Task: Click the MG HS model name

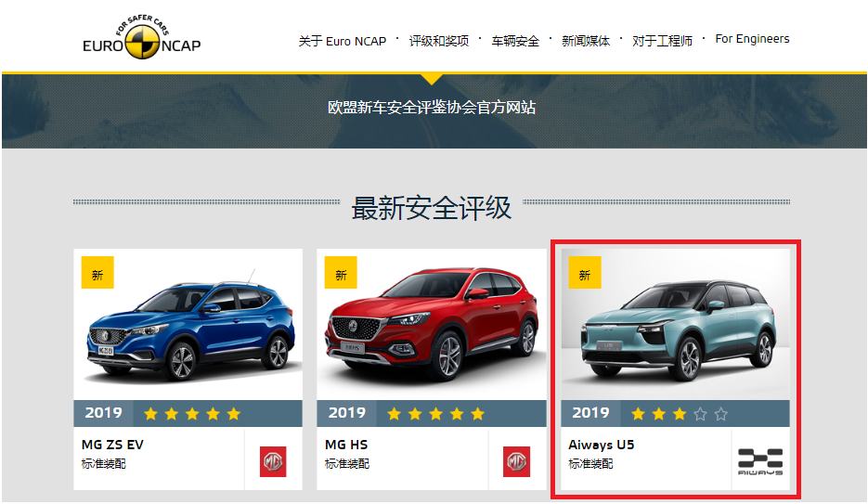Action: pos(346,445)
